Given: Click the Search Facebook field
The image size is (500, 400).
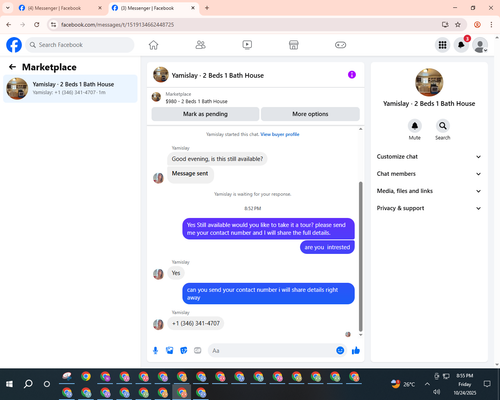Looking at the screenshot, I should point(80,45).
